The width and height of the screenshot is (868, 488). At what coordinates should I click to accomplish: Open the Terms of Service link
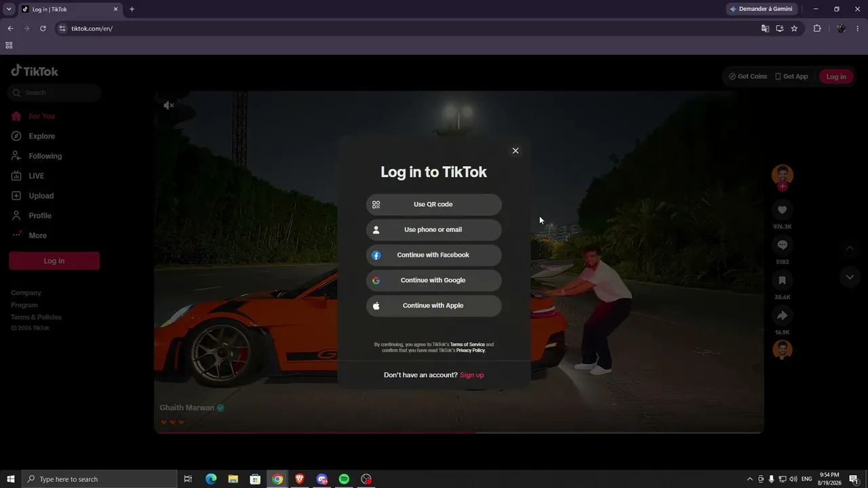pos(467,344)
